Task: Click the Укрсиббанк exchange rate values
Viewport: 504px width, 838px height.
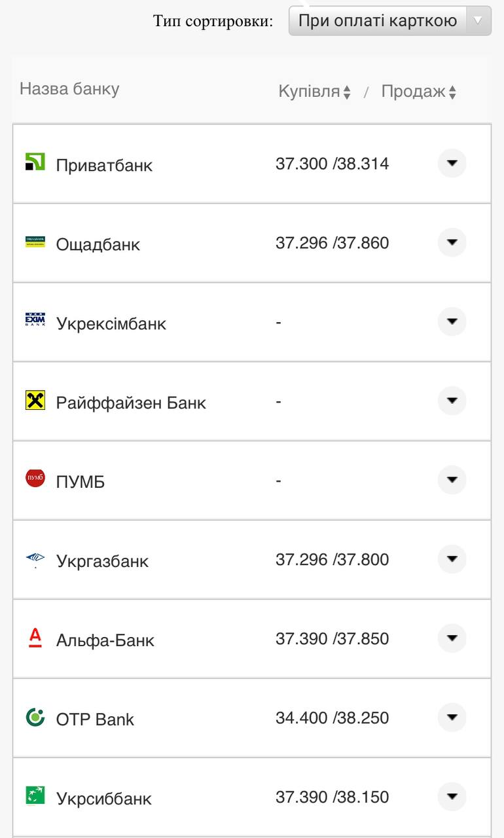Action: coord(332,797)
